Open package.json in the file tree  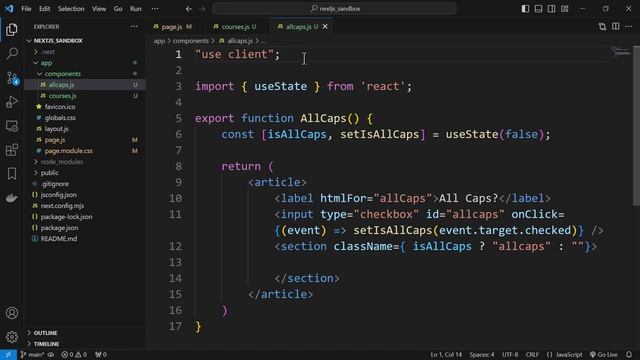(59, 228)
